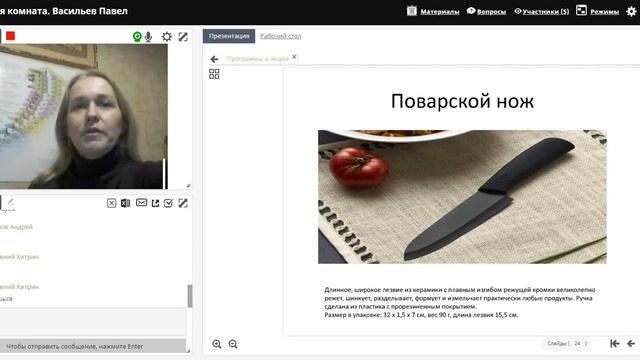Switch to the Презентация tab
This screenshot has height=360, width=640.
pos(229,36)
